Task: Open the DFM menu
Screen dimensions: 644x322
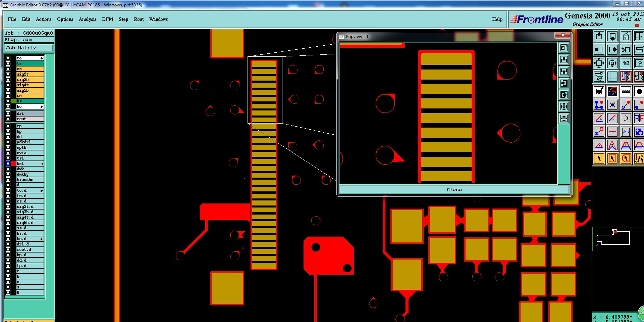Action: tap(108, 19)
